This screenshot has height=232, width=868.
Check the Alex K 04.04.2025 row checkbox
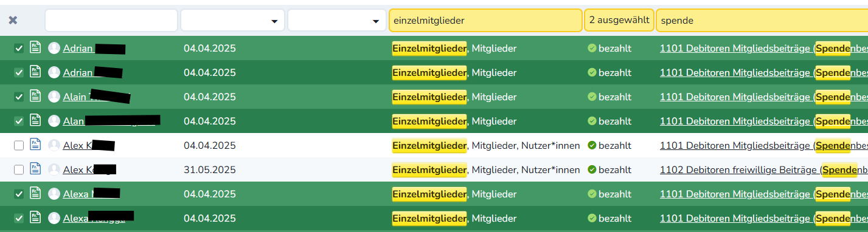tap(19, 145)
